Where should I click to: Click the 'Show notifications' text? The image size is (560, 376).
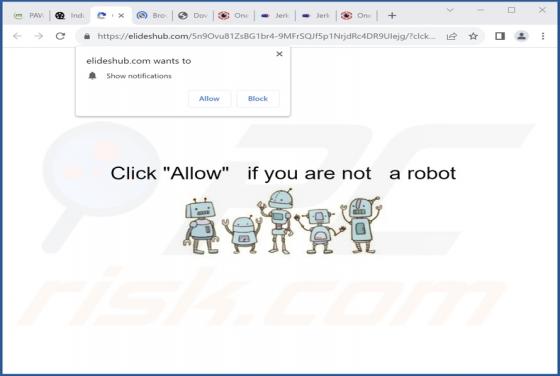pyautogui.click(x=139, y=76)
